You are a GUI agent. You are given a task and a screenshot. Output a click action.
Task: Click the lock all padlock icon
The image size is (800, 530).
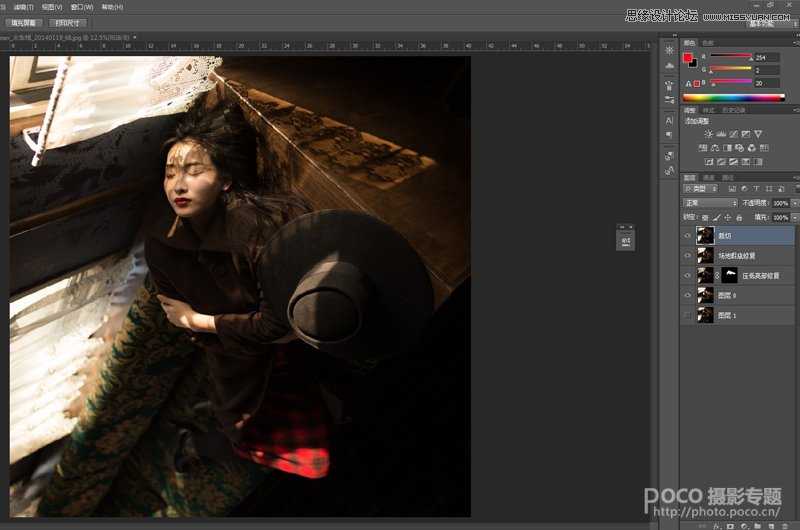[x=740, y=217]
